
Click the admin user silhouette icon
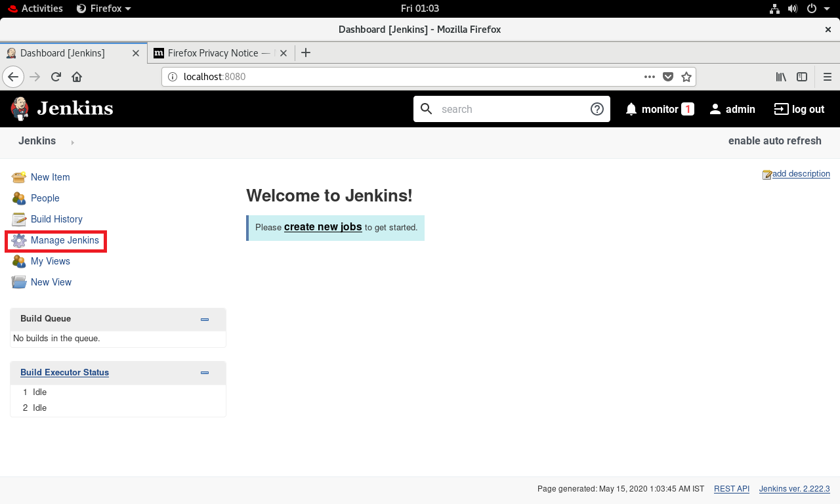coord(715,109)
